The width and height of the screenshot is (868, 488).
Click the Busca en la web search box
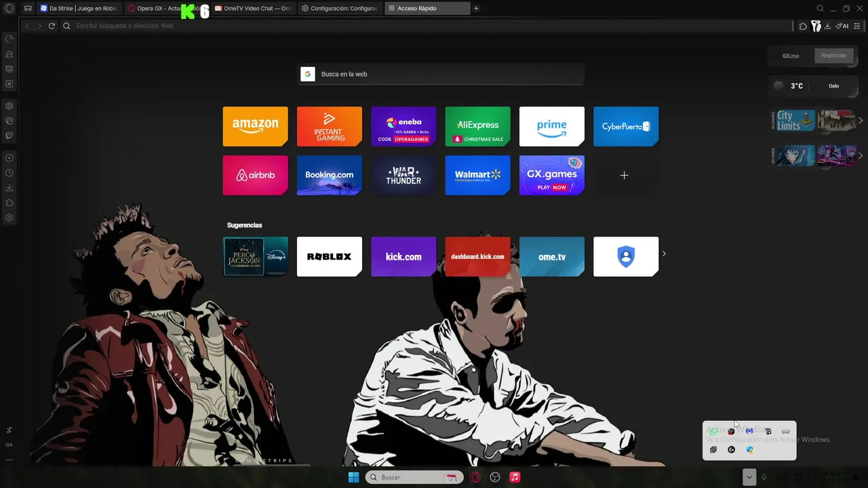(x=441, y=74)
